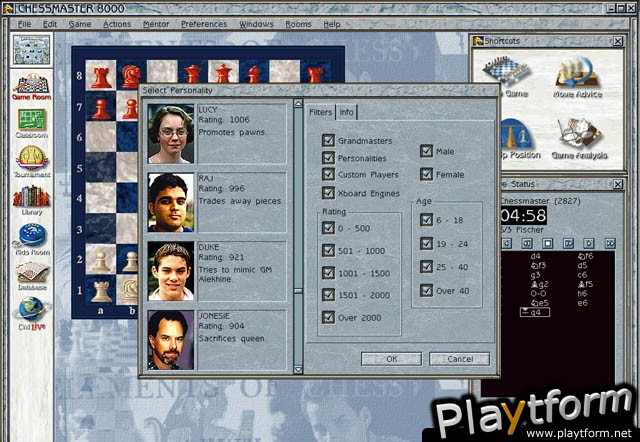
Task: Click the Move Advice shortcut icon
Action: (x=577, y=78)
